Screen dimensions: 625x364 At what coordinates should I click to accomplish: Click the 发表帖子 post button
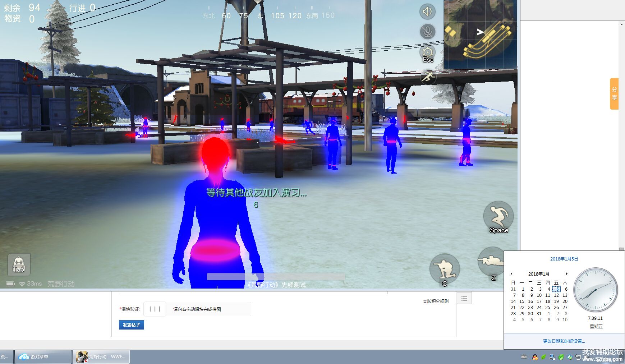coord(131,325)
